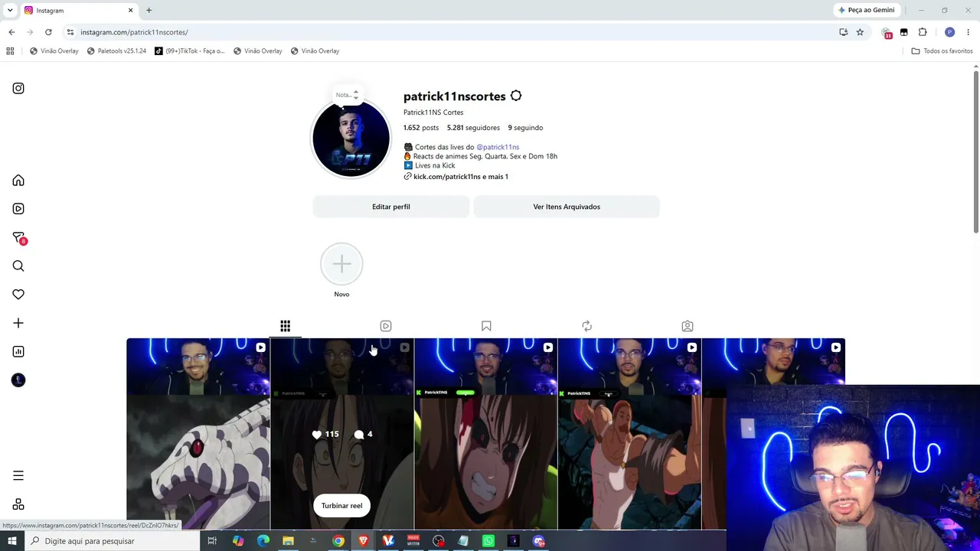View the 9 seguindo list
This screenshot has height=551, width=980.
525,128
